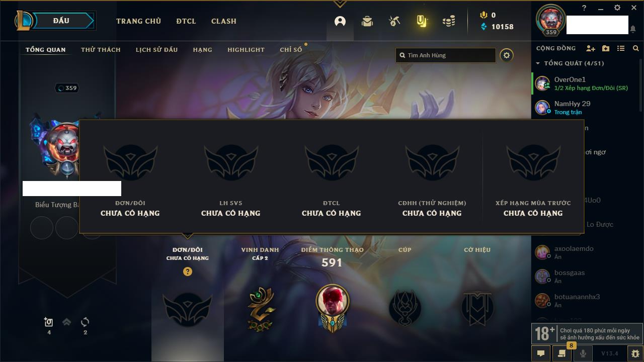Open the glowing Battle Pass icon

tap(422, 21)
